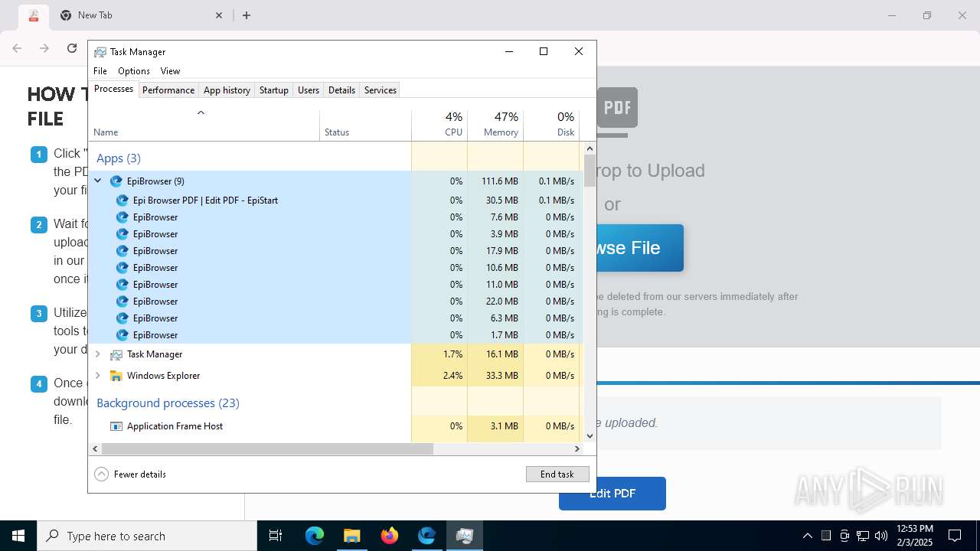This screenshot has height=551, width=980.
Task: Switch to the Performance tab
Action: [x=168, y=90]
